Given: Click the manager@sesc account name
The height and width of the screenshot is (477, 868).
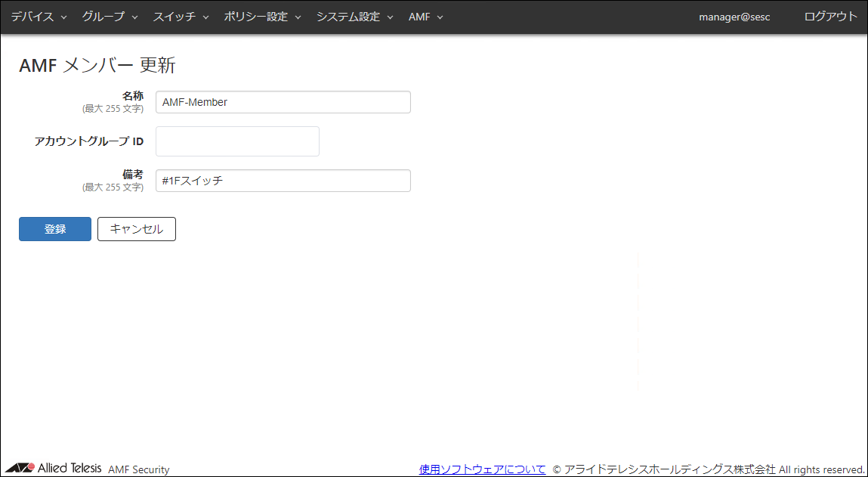Looking at the screenshot, I should click(734, 17).
